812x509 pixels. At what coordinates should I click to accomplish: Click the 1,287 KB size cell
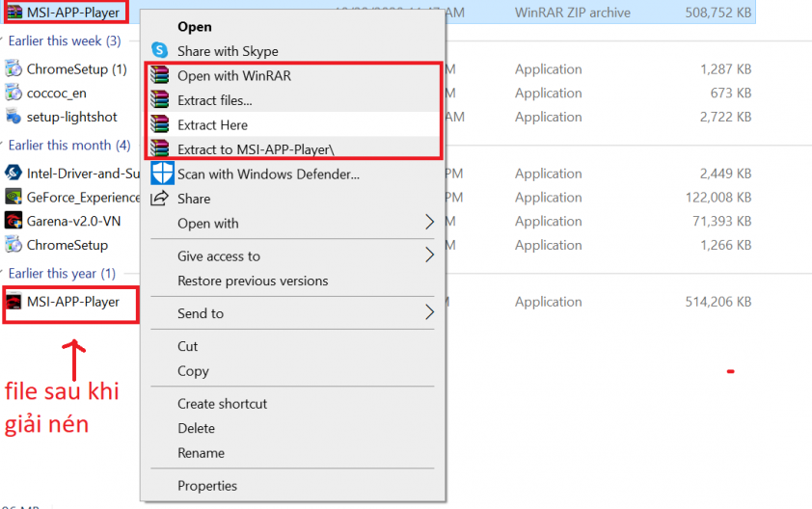click(x=725, y=68)
